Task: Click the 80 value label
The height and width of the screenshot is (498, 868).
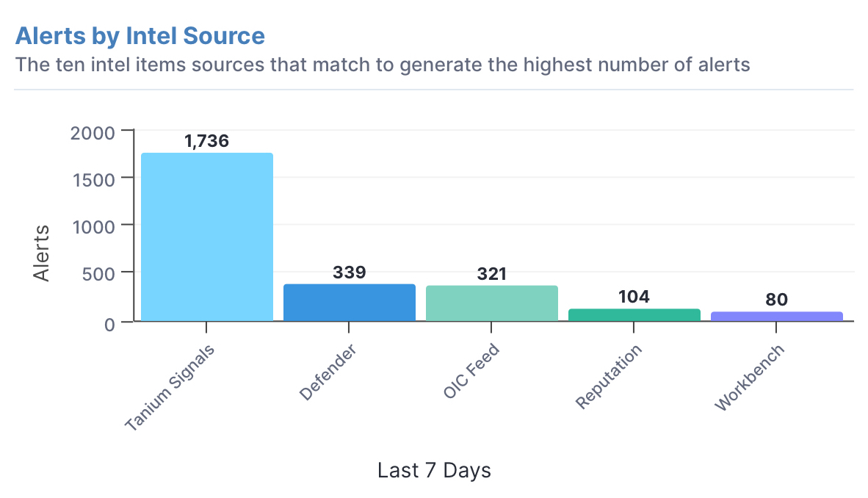Action: pyautogui.click(x=777, y=300)
